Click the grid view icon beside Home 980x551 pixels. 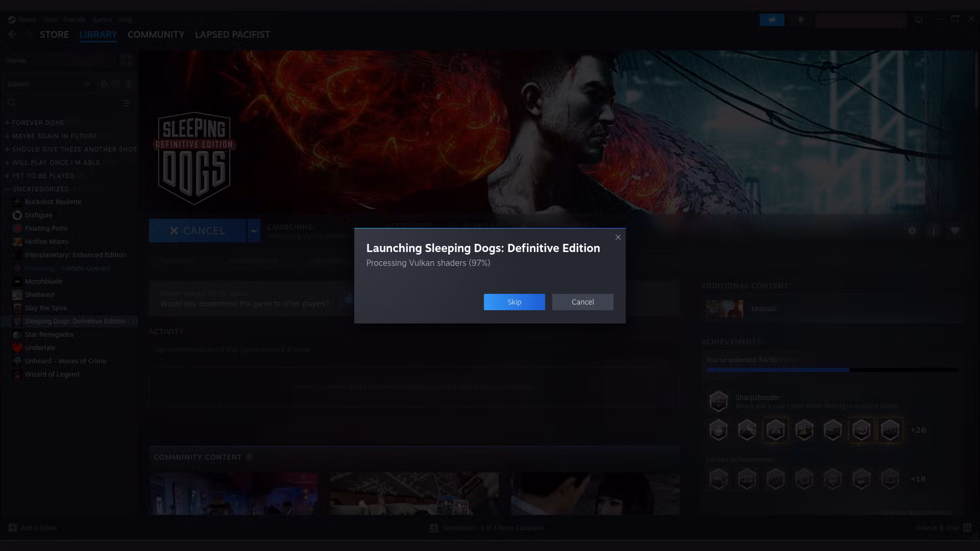pyautogui.click(x=126, y=60)
